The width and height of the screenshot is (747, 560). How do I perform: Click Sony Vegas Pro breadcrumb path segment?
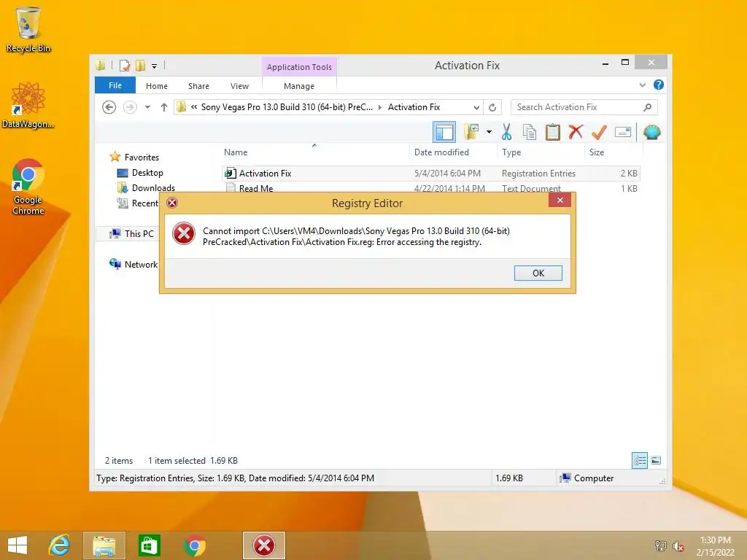[287, 107]
